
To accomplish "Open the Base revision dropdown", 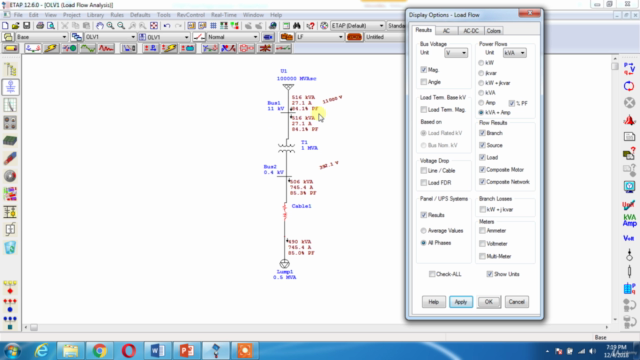I will coord(41,37).
